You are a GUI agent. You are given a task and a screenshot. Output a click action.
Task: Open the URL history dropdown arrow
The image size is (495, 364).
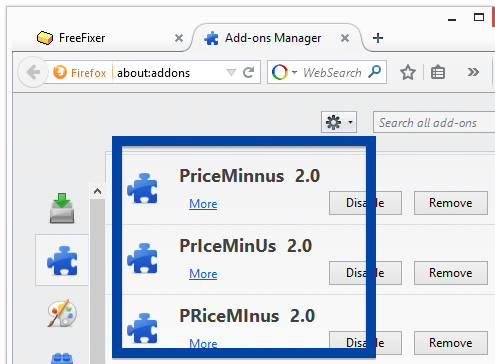click(231, 72)
